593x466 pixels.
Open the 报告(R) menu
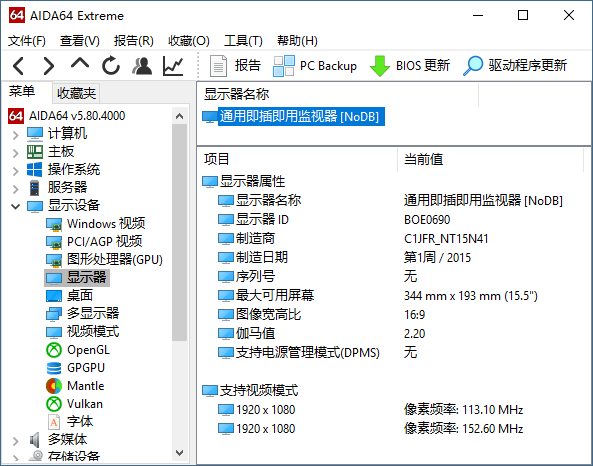134,40
